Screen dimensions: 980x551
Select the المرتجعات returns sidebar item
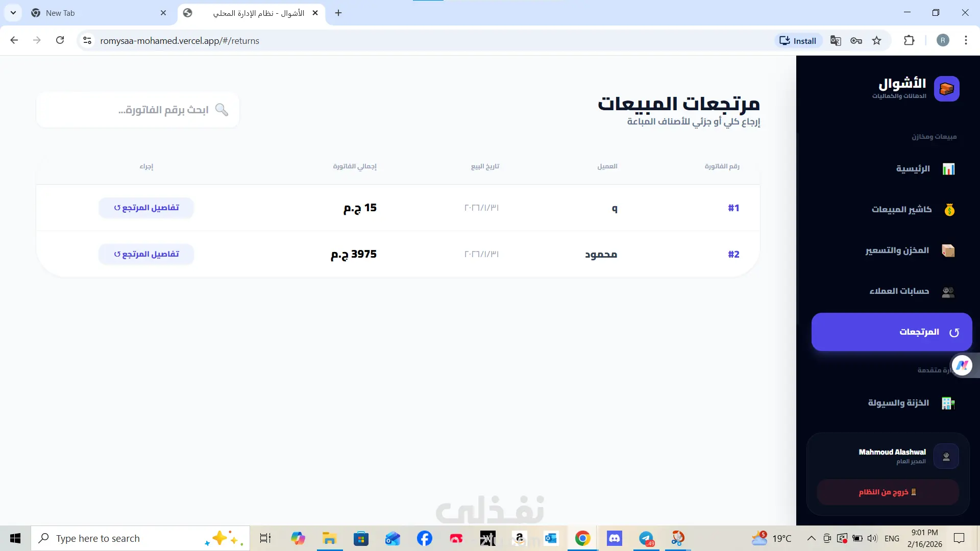pos(892,332)
